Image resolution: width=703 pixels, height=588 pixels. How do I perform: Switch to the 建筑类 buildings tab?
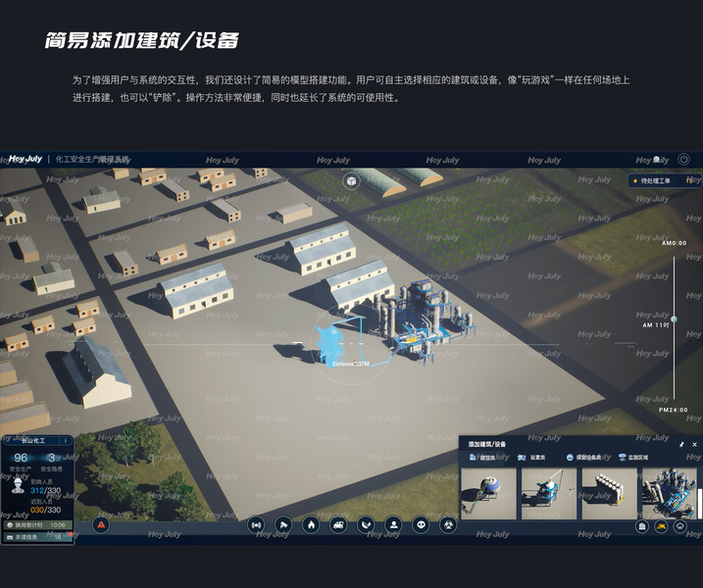pos(482,457)
